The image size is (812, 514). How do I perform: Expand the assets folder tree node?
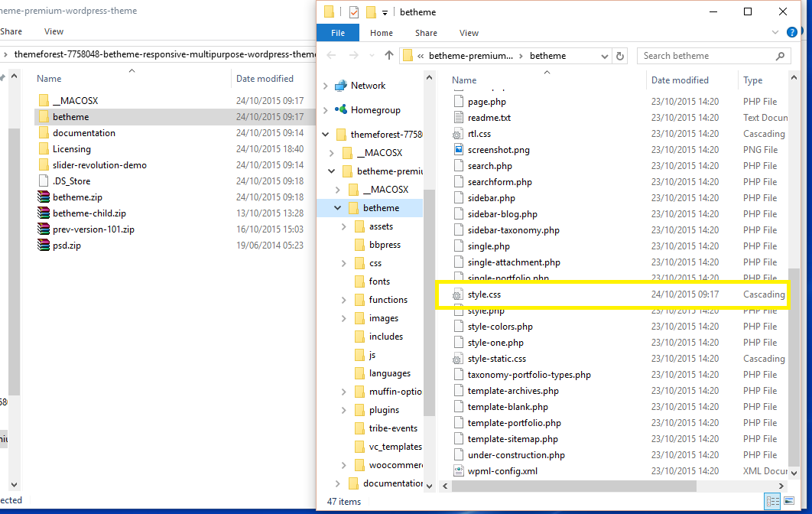[344, 226]
